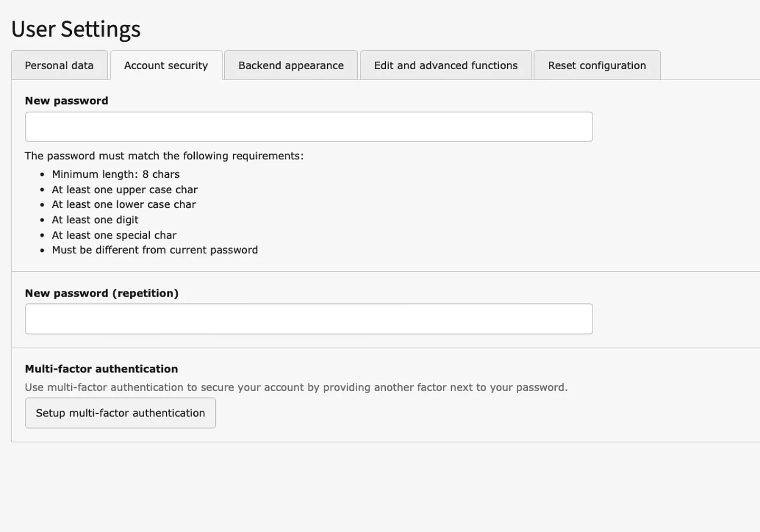Click the "Minimum length: 8 chars" requirement
760x532 pixels.
(x=116, y=174)
